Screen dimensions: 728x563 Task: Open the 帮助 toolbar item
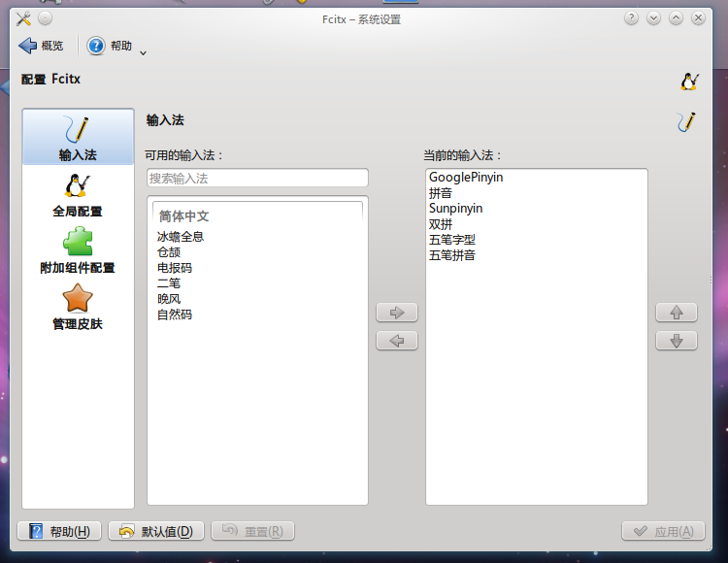pos(110,46)
